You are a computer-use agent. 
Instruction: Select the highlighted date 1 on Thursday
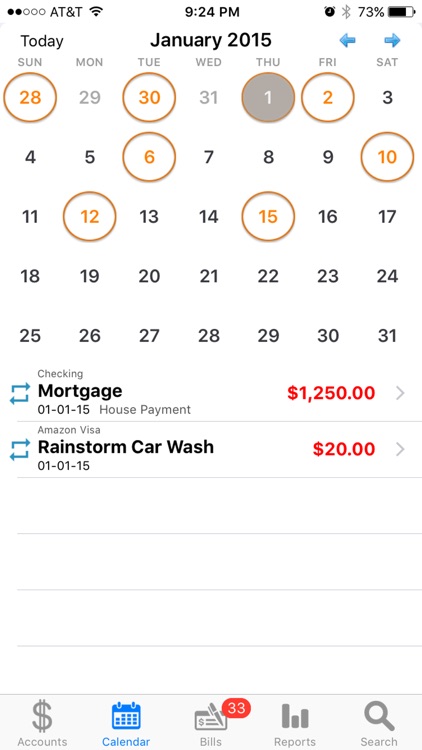click(x=268, y=97)
